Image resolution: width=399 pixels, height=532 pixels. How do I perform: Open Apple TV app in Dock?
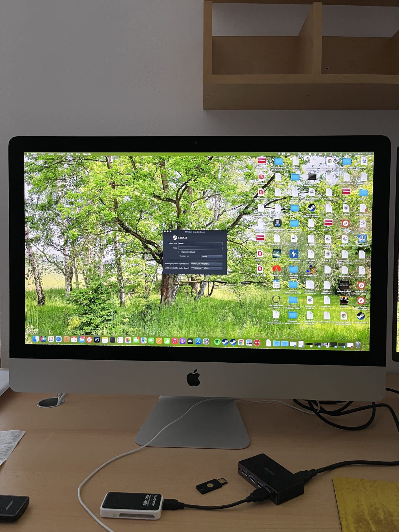pyautogui.click(x=190, y=341)
